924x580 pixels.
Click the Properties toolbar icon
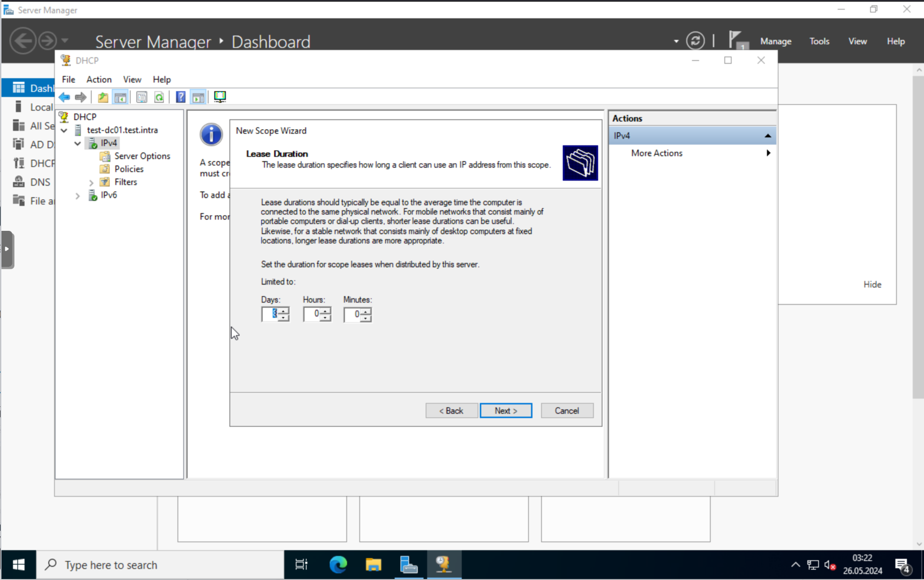(141, 97)
